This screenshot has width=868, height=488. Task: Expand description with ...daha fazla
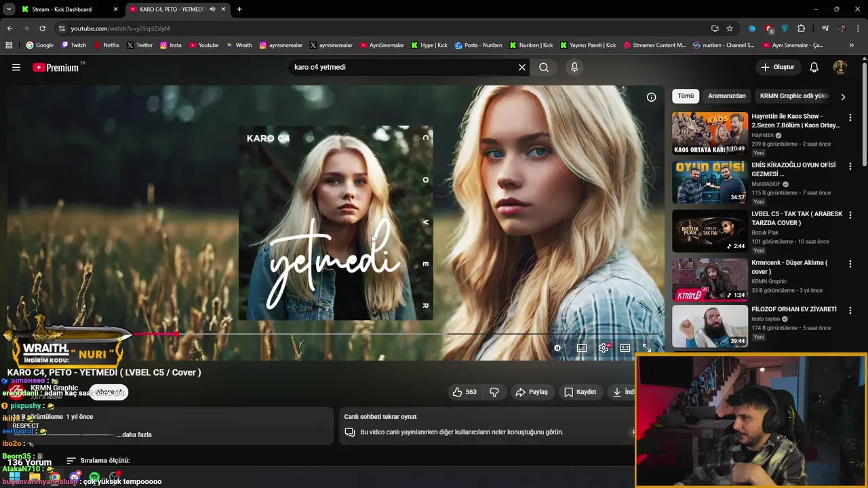(134, 434)
